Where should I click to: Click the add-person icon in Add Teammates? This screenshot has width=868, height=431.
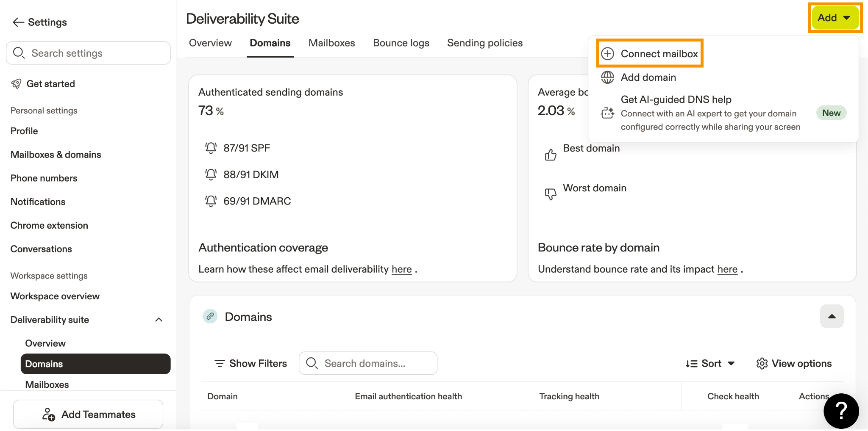(48, 414)
